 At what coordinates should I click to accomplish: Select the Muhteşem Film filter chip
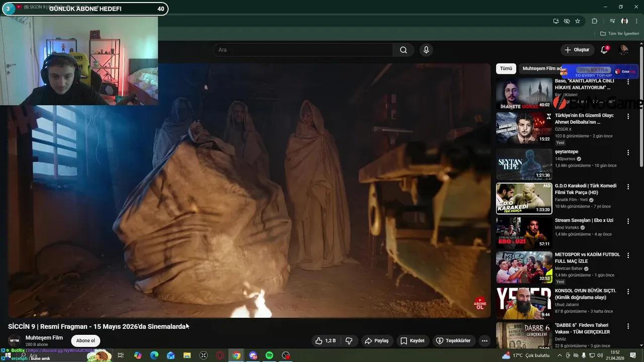(x=542, y=68)
